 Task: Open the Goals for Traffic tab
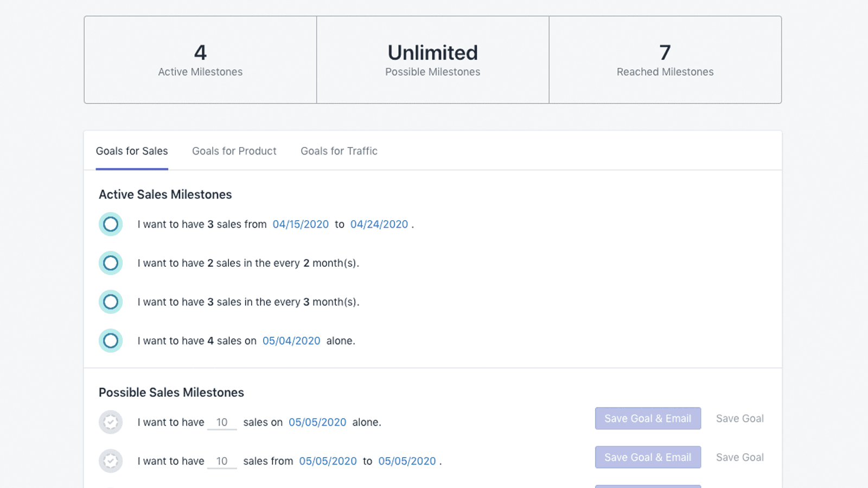click(x=339, y=151)
